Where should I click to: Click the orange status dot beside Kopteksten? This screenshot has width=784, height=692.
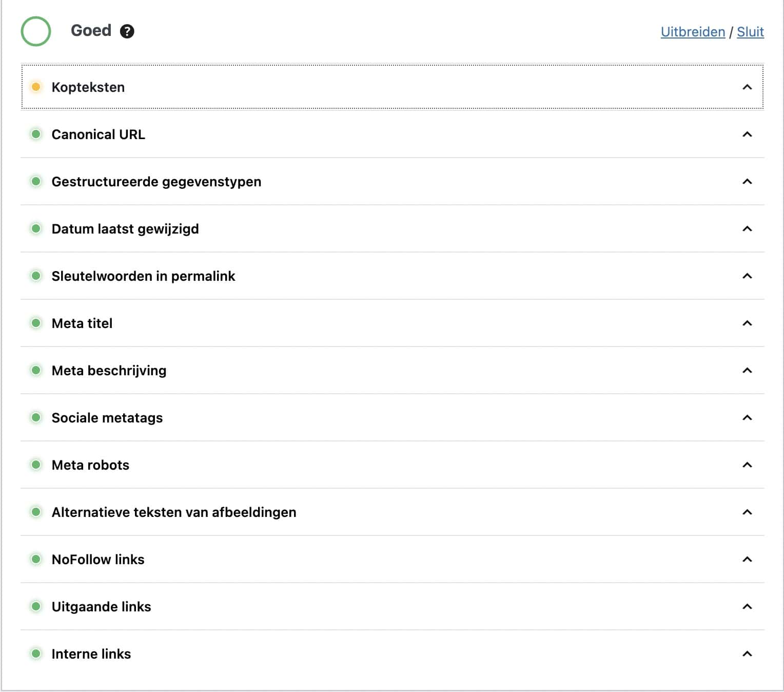coord(36,87)
